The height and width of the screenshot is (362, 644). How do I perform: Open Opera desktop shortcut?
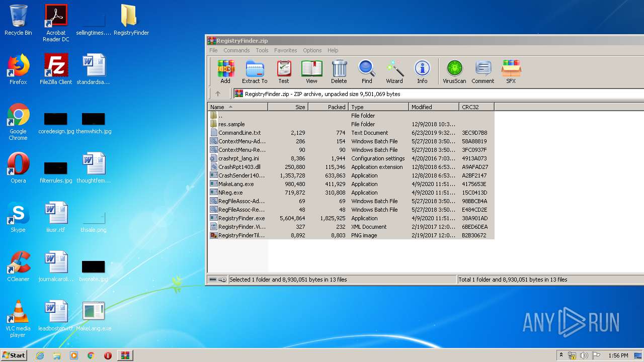coord(18,168)
